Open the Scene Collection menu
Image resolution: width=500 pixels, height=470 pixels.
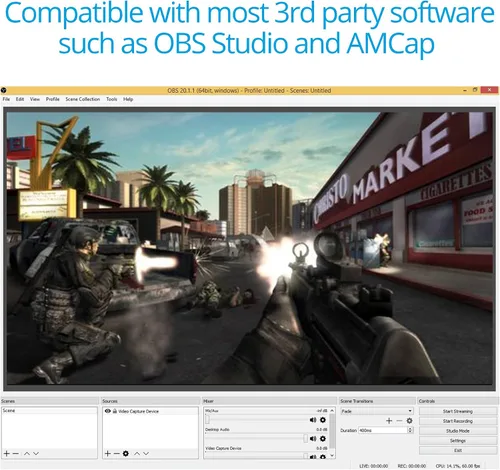pos(83,99)
